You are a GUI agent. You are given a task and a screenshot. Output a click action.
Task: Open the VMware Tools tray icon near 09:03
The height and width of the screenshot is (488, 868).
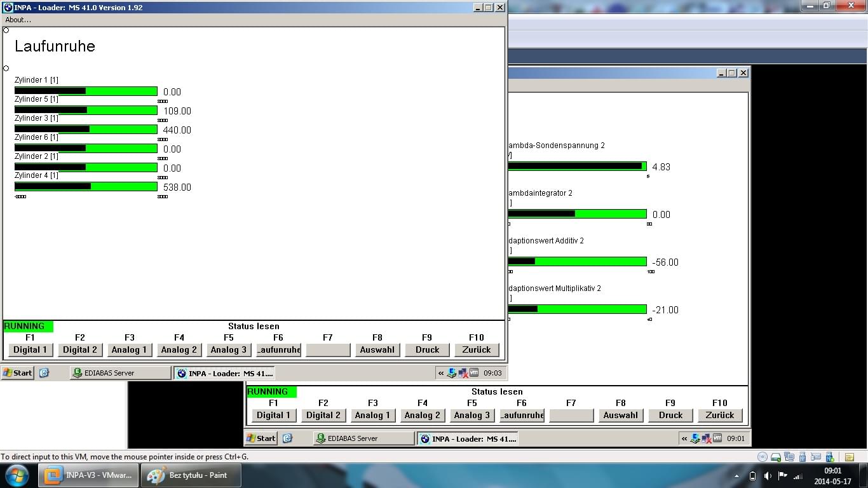(x=474, y=373)
